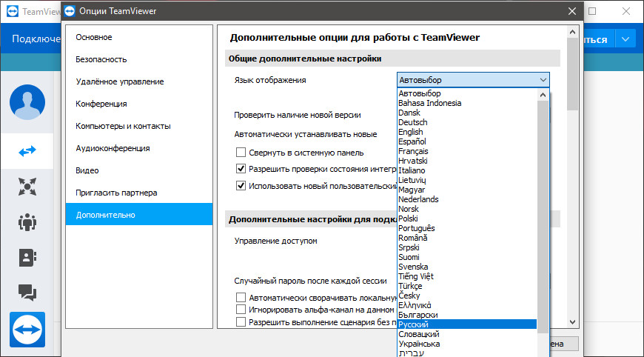Open the Remote Control arrows icon
Viewport: 644px width, 357px height.
point(27,151)
